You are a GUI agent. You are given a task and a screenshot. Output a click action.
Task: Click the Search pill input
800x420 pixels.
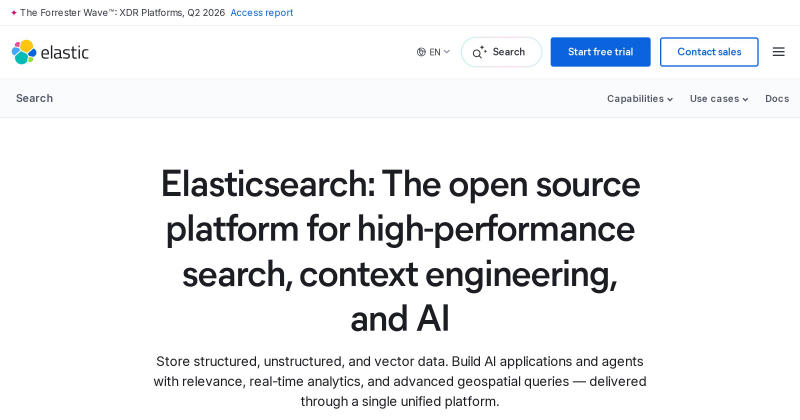coord(501,52)
